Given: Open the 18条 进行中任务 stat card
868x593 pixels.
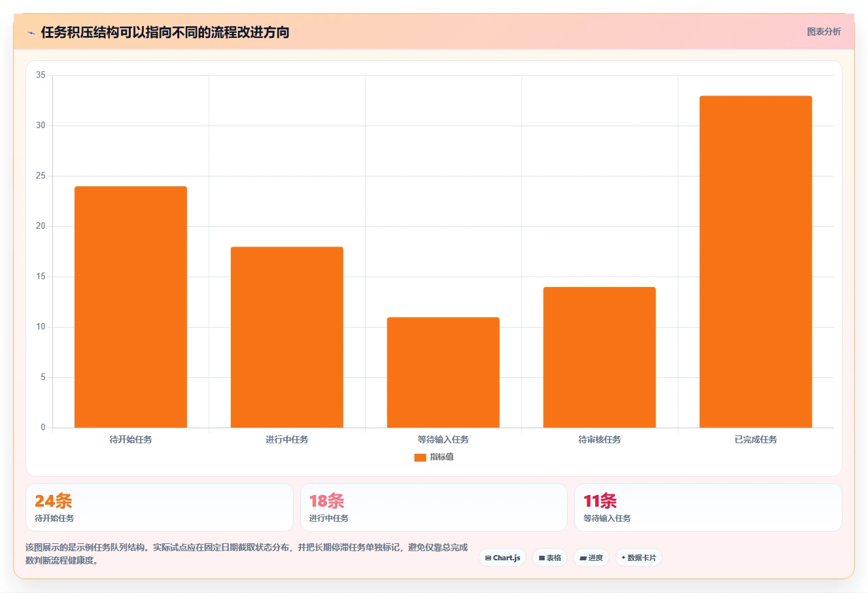Looking at the screenshot, I should tap(434, 507).
